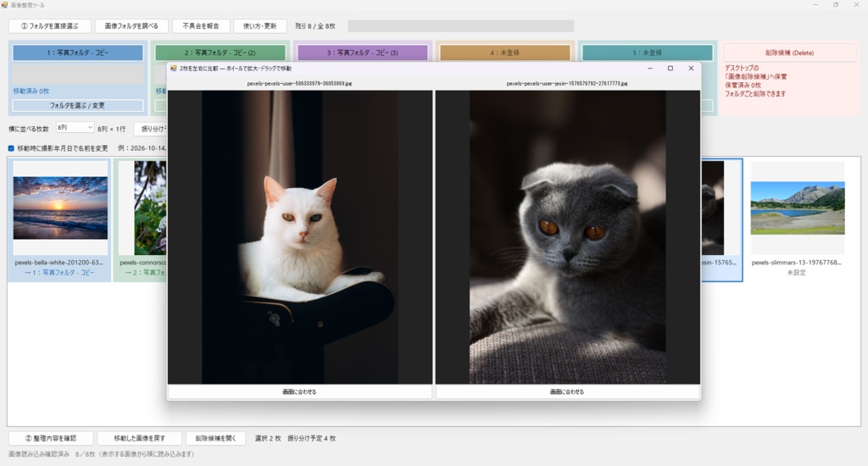The width and height of the screenshot is (868, 466).
Task: Restore down the main 画像整理ツール window
Action: pyautogui.click(x=836, y=5)
